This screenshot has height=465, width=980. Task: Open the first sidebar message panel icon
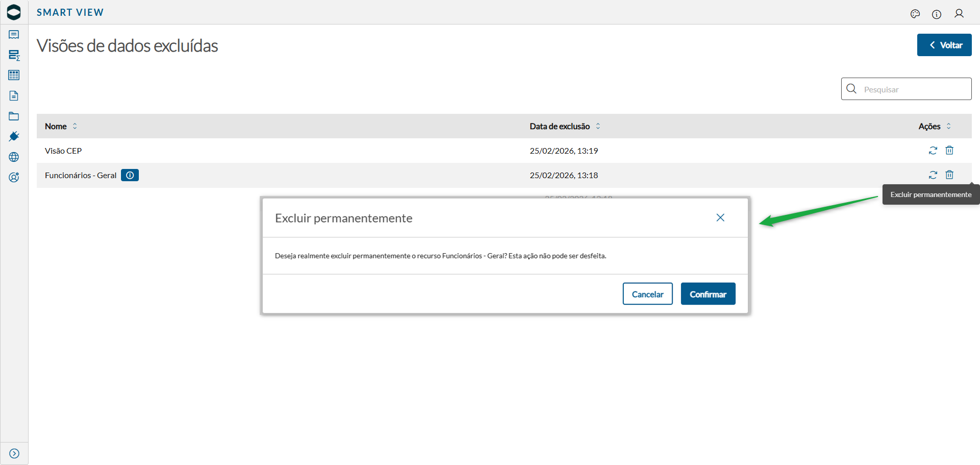pos(14,35)
